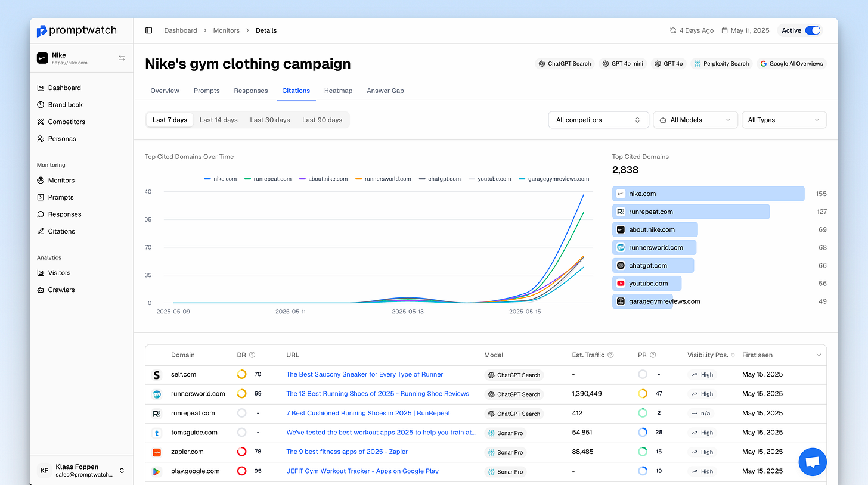Click the Responses sidebar icon
868x485 pixels.
(x=41, y=214)
